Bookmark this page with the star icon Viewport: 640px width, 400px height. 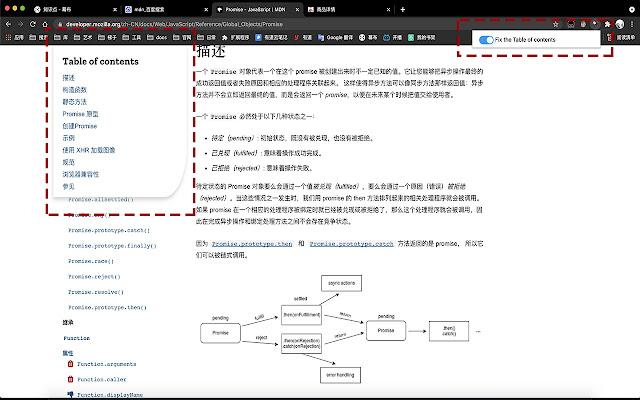coord(556,24)
